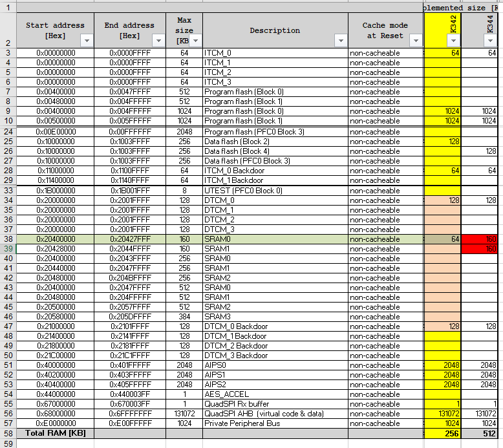The image size is (503, 448).
Task: Click end address 0xE00FFFFF cell
Action: pyautogui.click(x=130, y=423)
